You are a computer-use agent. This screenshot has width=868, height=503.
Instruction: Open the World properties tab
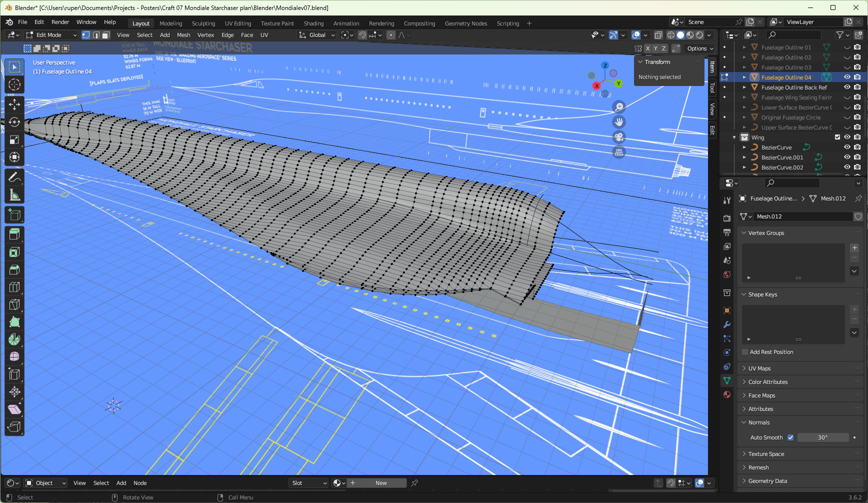pyautogui.click(x=727, y=274)
